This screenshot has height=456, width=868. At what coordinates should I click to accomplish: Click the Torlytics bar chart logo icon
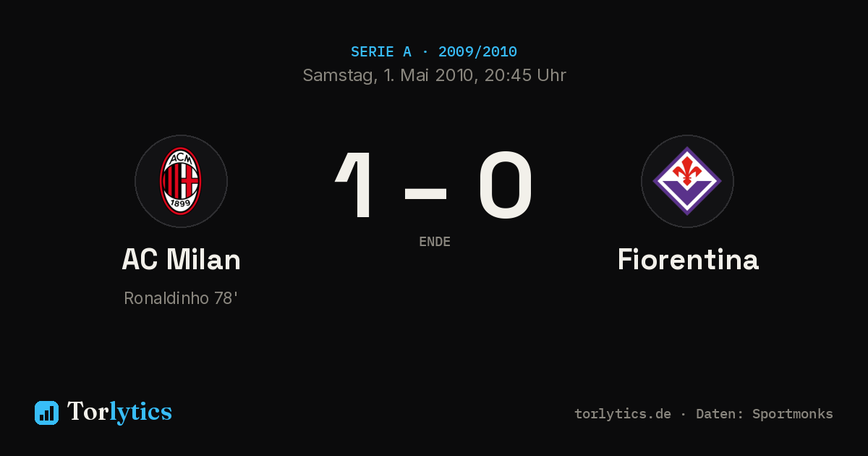coord(46,413)
